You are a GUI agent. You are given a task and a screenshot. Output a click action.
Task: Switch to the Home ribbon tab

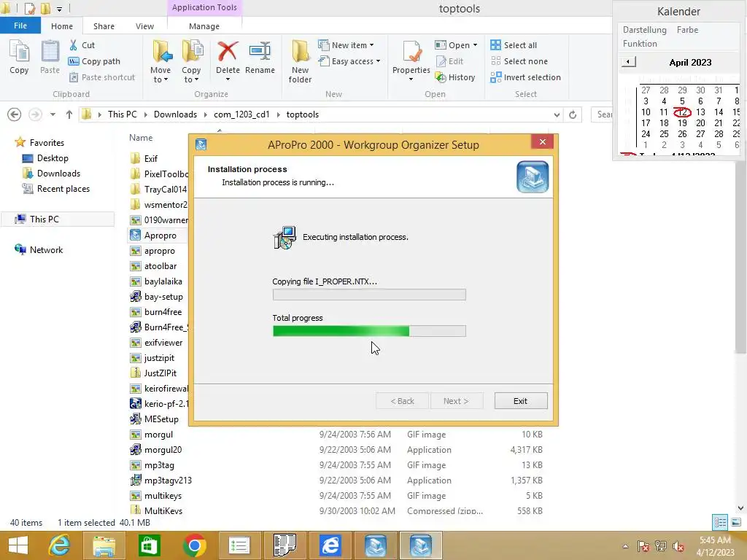(62, 26)
